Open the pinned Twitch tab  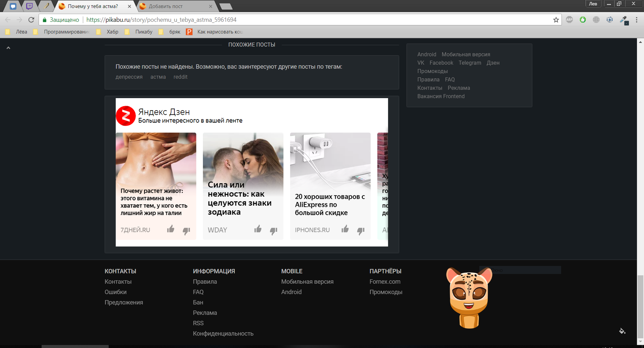pyautogui.click(x=29, y=6)
